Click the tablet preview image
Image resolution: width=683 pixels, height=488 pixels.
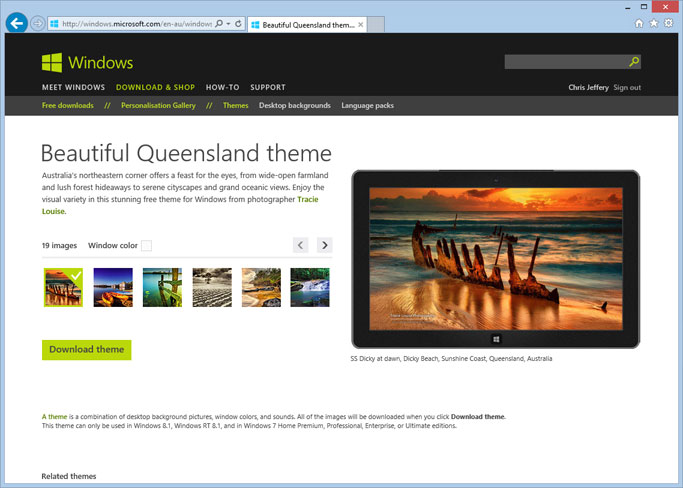(496, 259)
